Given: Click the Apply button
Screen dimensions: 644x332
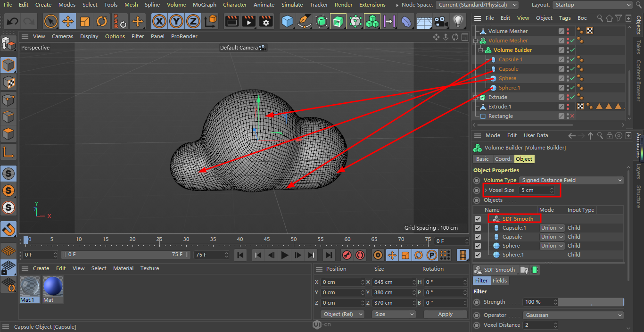Looking at the screenshot, I should coord(445,314).
